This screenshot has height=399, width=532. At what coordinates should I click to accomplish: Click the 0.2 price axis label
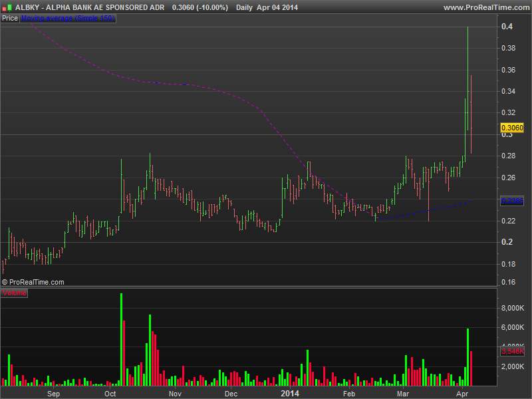coord(507,242)
